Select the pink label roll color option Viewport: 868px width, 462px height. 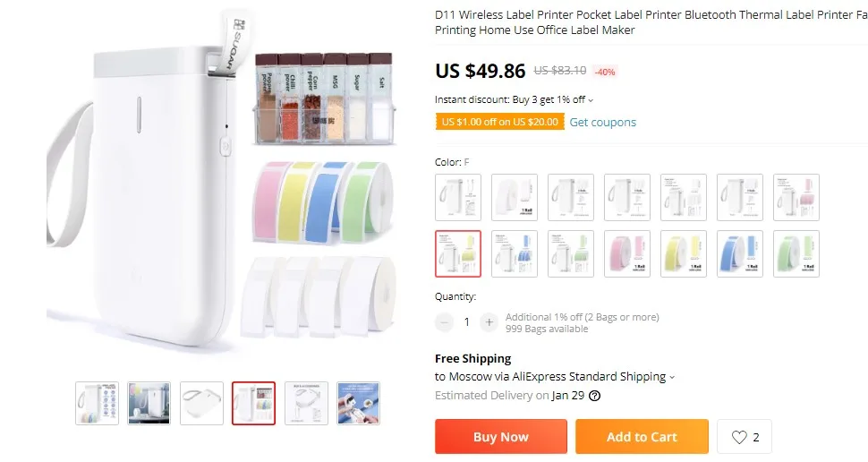point(627,253)
